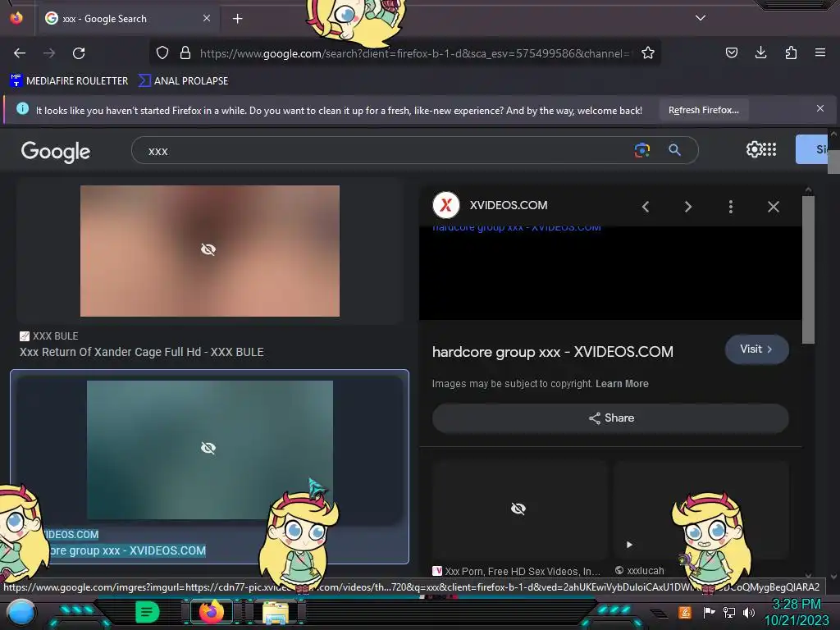The image size is (840, 630).
Task: Open the Start orb on the taskbar
Action: 21,613
